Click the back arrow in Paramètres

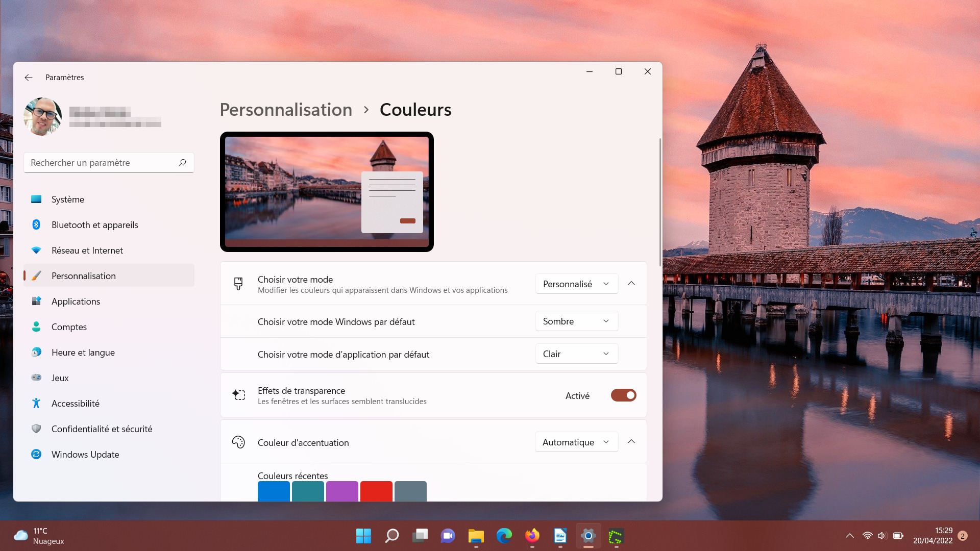click(x=29, y=78)
